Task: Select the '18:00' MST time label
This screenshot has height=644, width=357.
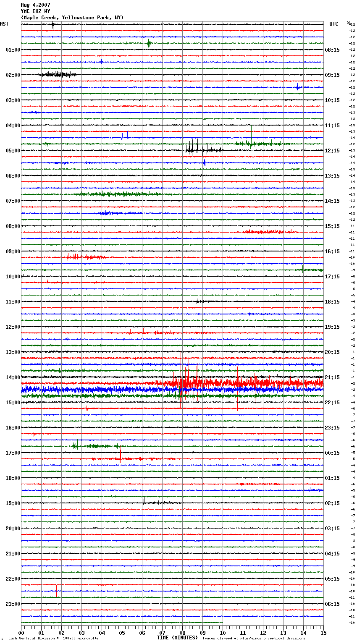Action: (x=13, y=478)
